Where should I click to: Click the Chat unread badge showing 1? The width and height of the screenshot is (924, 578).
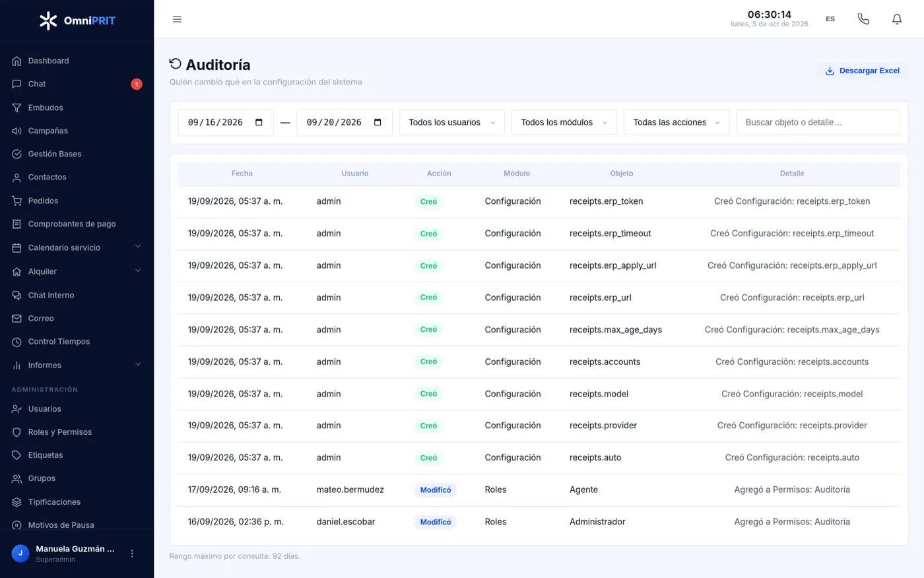point(137,84)
